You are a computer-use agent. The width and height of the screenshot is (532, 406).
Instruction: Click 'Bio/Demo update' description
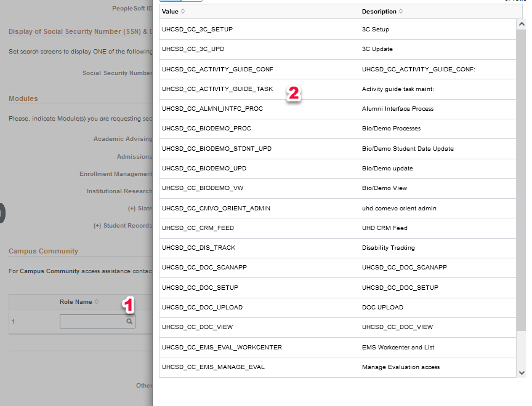[387, 168]
